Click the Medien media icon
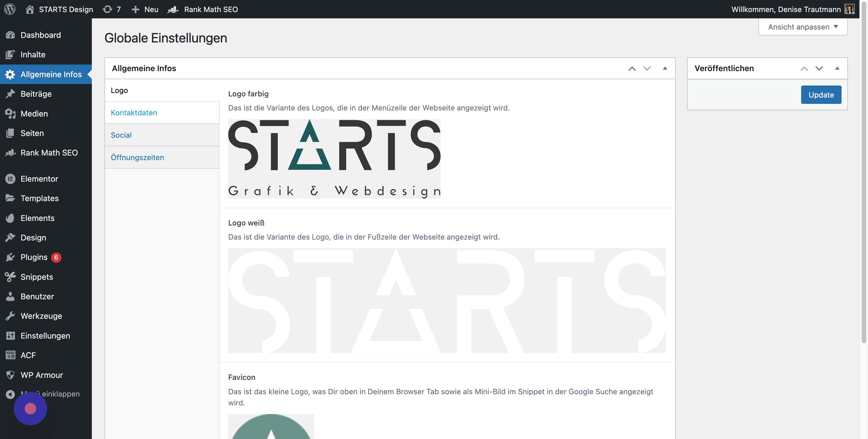 [10, 114]
